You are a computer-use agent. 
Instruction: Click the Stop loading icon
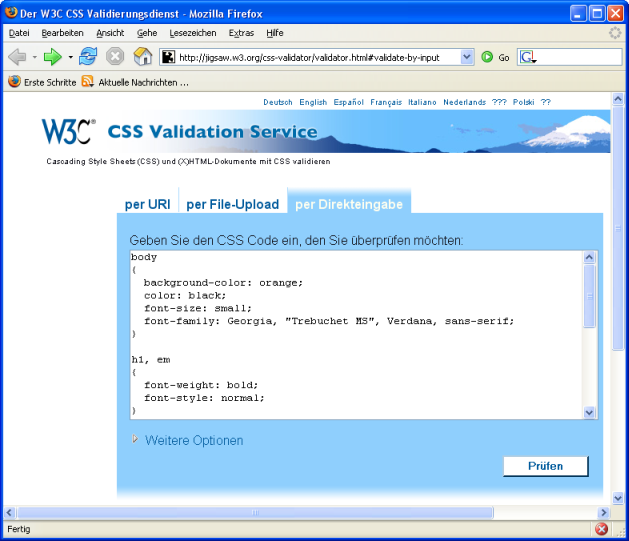[x=115, y=57]
